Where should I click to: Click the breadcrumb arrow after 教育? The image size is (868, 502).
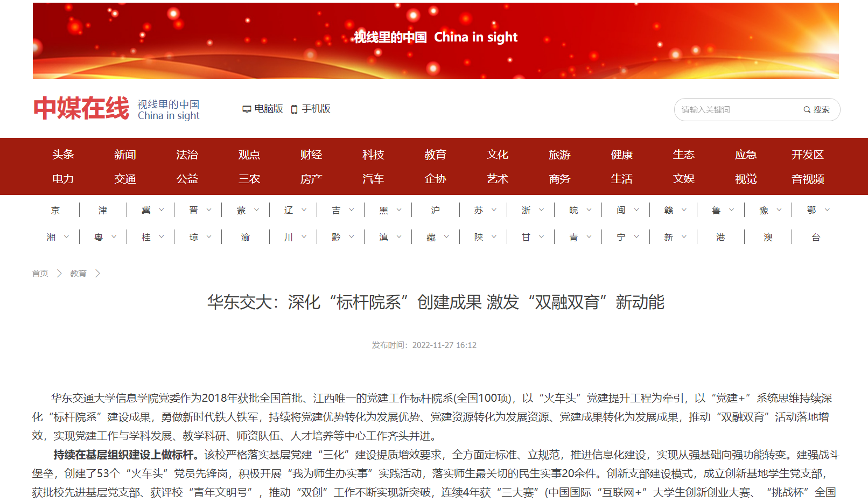pyautogui.click(x=97, y=274)
